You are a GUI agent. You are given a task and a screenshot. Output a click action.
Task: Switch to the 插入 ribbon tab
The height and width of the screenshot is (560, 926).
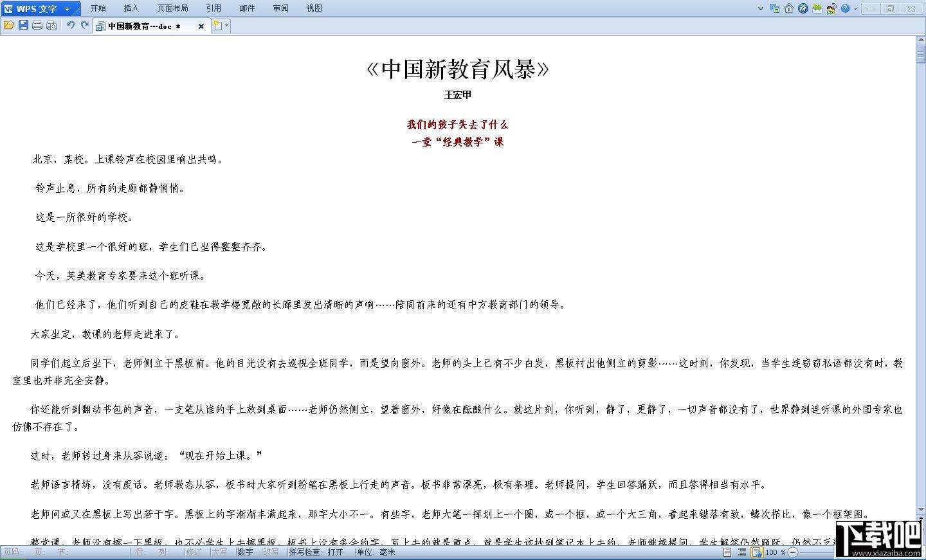pos(131,8)
